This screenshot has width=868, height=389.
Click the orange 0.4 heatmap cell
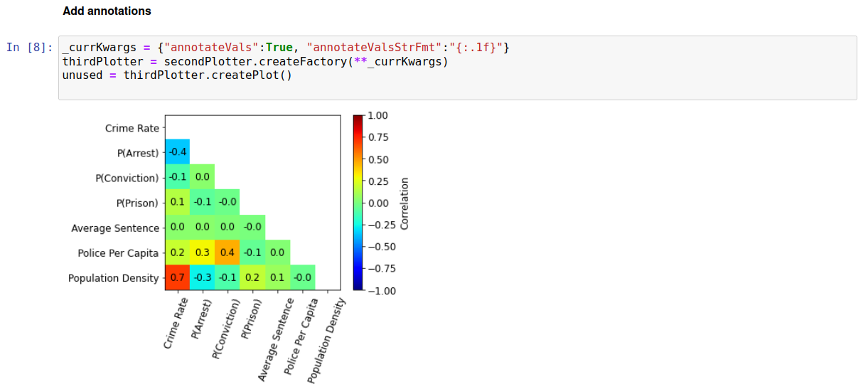pos(227,252)
